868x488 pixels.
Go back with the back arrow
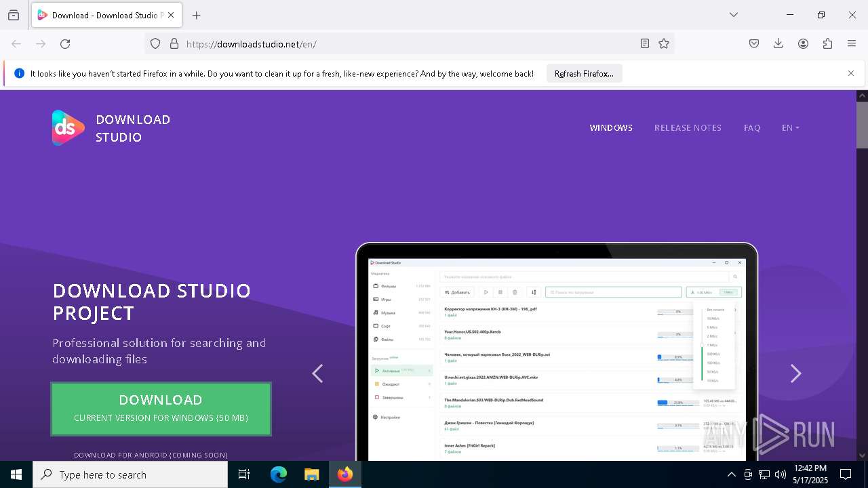16,43
